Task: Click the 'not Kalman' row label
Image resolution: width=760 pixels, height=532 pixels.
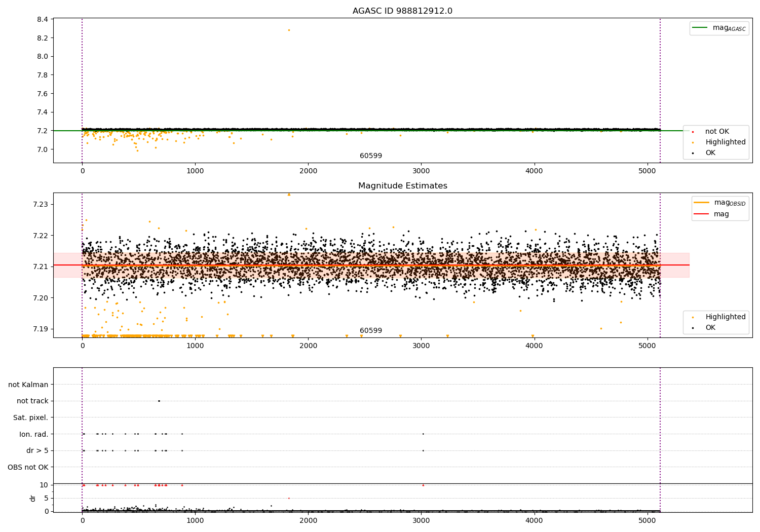Action: (x=28, y=385)
